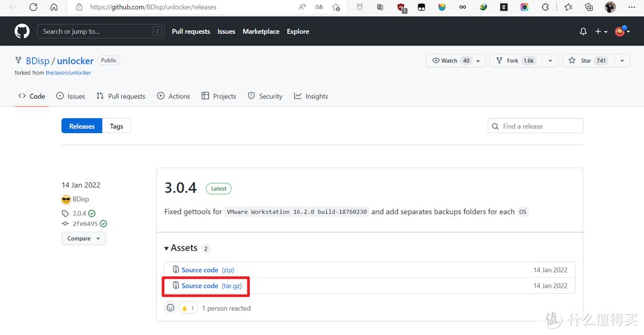Download Source code (tar.gz)

212,285
